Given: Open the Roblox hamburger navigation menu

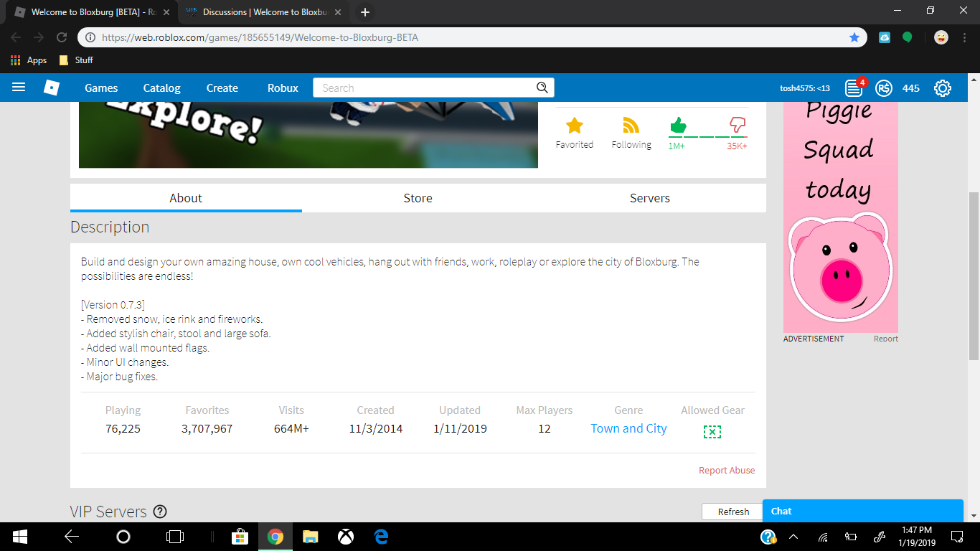Looking at the screenshot, I should point(19,88).
